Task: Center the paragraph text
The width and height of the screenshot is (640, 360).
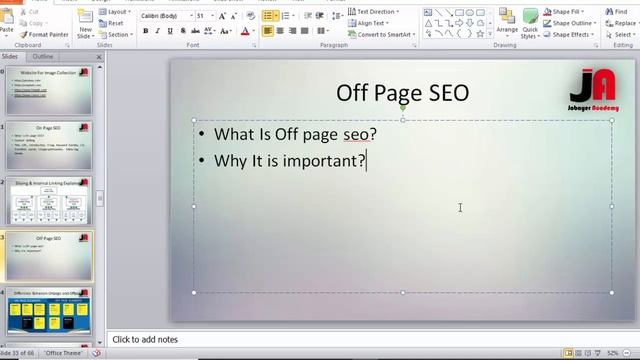Action: 280,31
